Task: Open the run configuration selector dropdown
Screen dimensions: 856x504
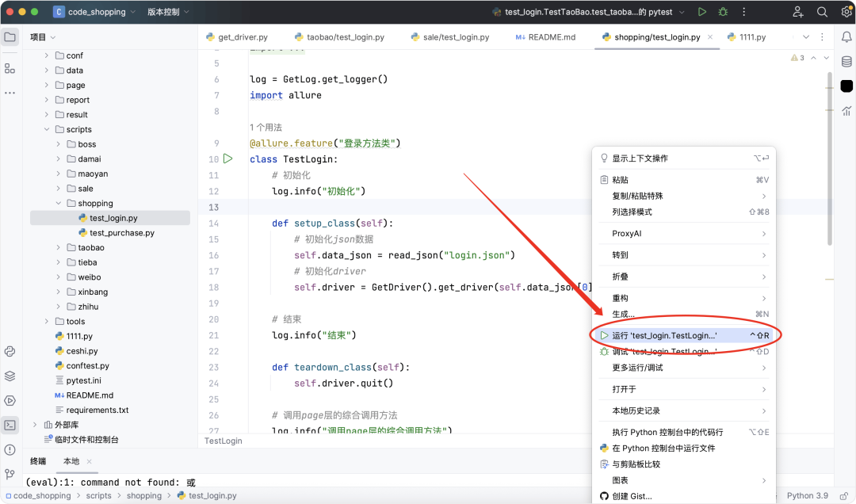Action: 588,11
